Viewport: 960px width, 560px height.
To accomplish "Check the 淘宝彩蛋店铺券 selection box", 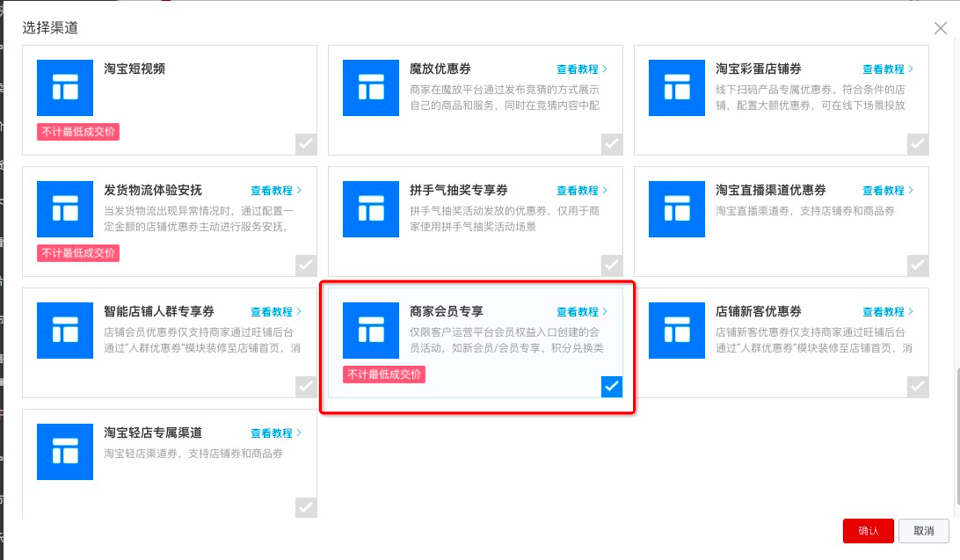I will point(918,144).
